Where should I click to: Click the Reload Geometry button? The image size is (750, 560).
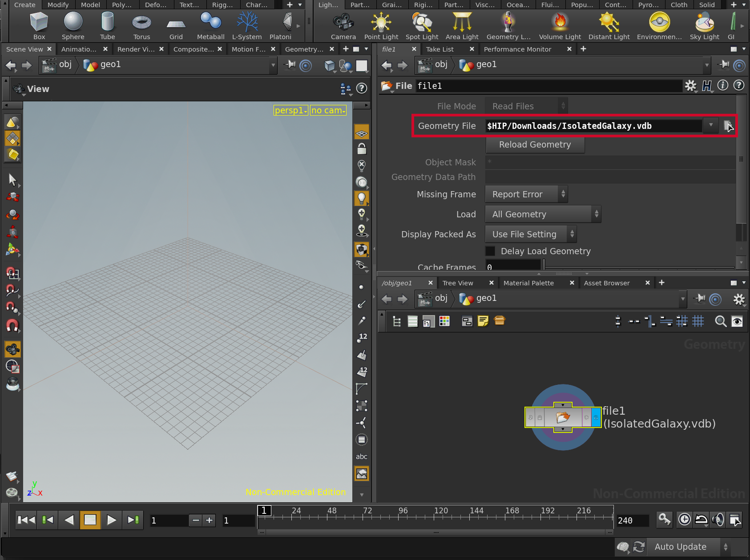(535, 145)
